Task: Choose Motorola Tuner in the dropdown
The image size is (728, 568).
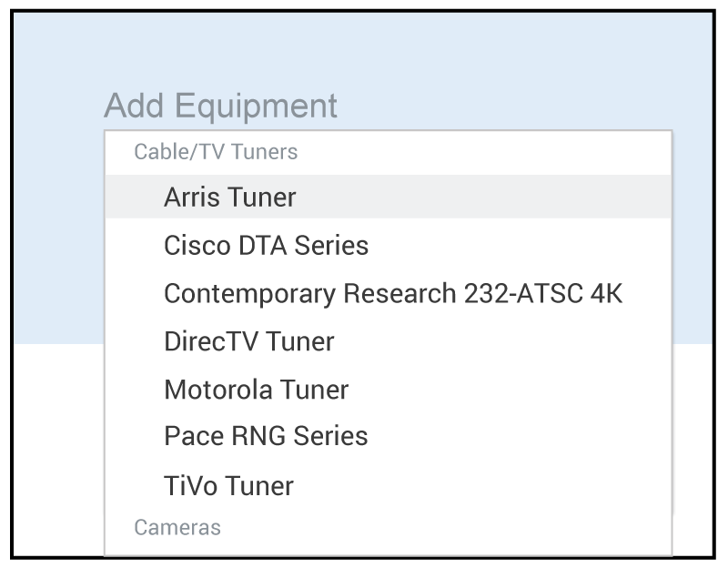Action: pos(256,390)
